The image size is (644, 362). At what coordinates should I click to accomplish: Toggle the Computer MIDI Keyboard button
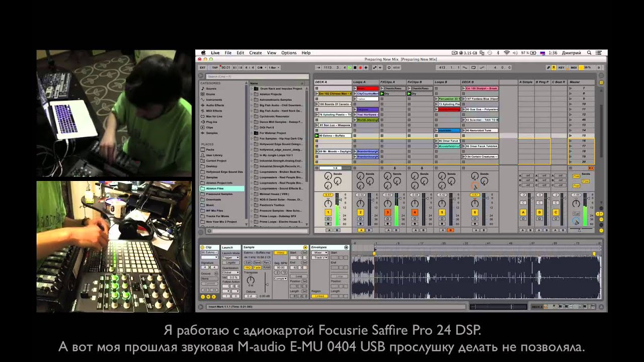click(x=553, y=67)
